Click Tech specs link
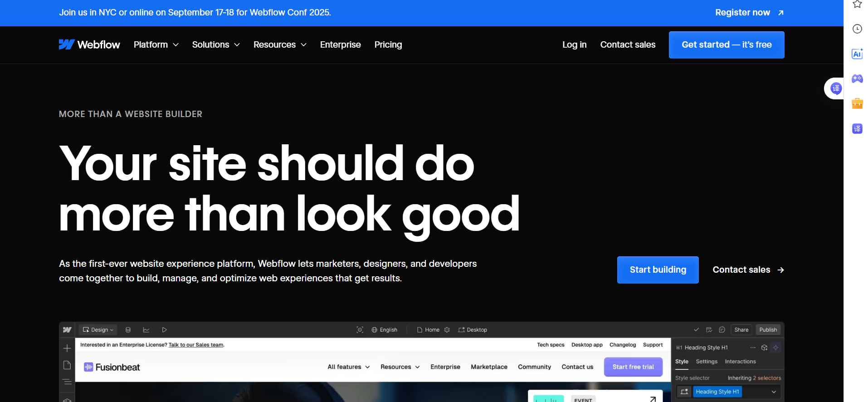Screen dimensions: 868x402 pos(551,345)
